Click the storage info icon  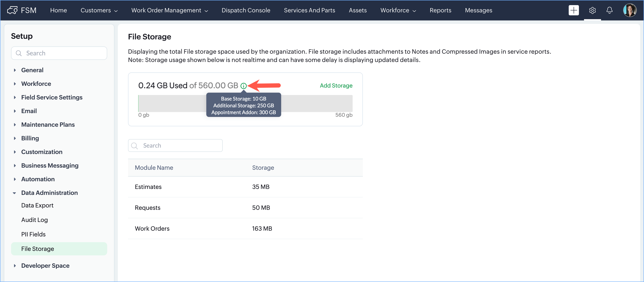pyautogui.click(x=244, y=86)
